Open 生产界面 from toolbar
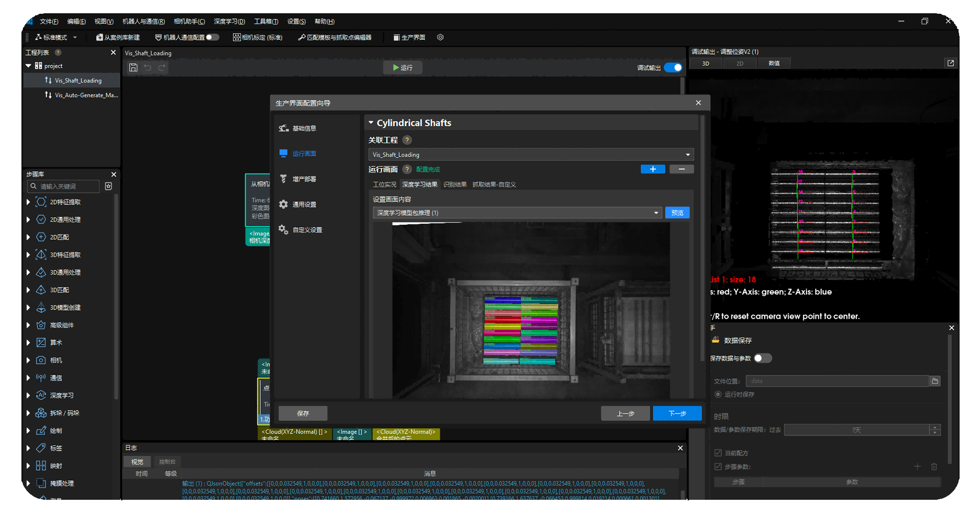Screen dimensions: 980x511 tap(409, 37)
